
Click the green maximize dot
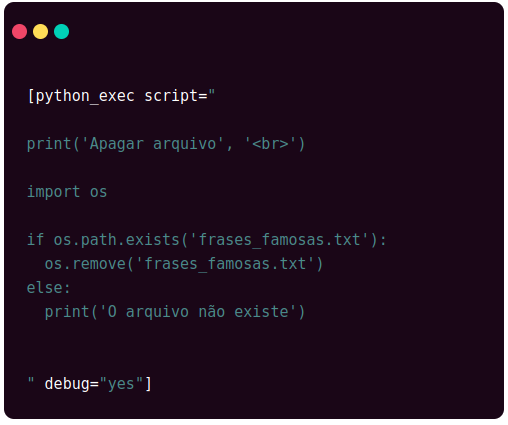pos(61,32)
